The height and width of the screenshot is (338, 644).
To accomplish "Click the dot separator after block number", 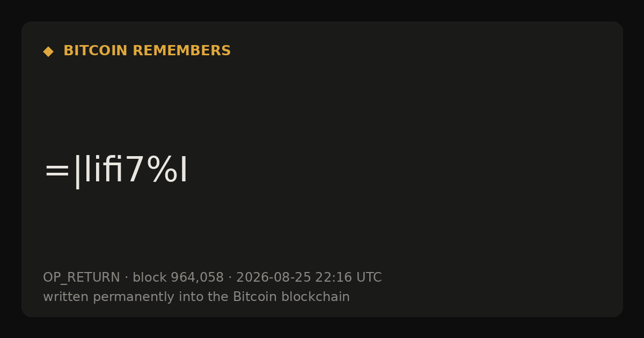I will click(x=230, y=278).
